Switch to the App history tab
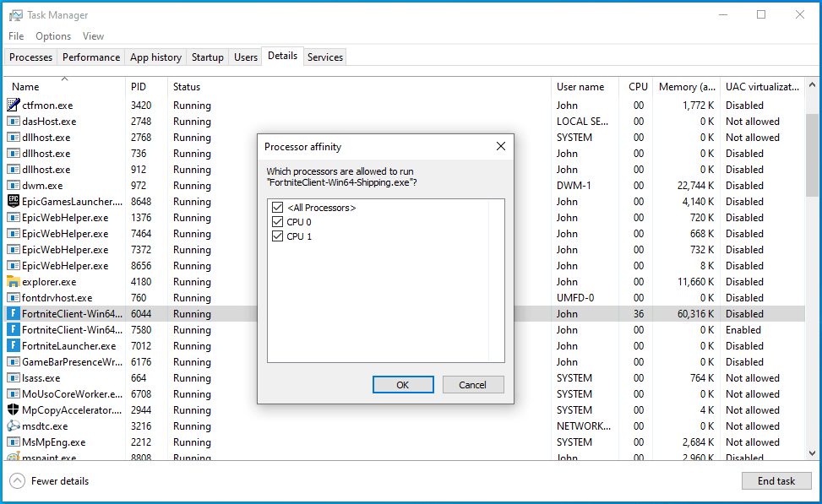The height and width of the screenshot is (504, 822). (155, 57)
